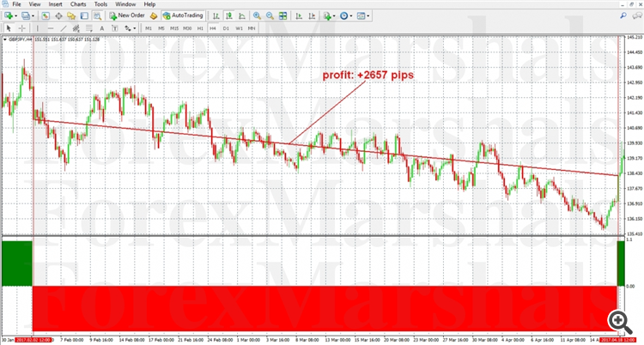Switch to bar chart display
Image resolution: width=644 pixels, height=345 pixels.
click(x=216, y=16)
